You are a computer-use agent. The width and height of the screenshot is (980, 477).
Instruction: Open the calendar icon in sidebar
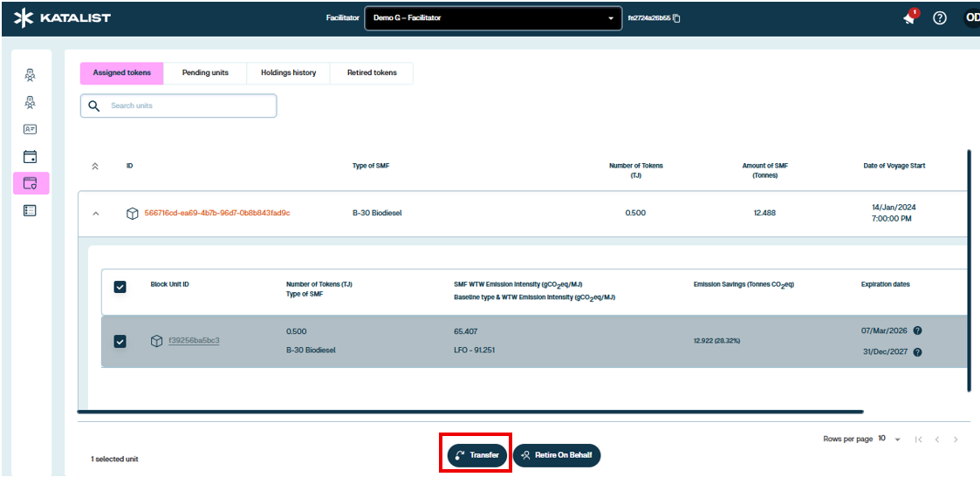(30, 157)
